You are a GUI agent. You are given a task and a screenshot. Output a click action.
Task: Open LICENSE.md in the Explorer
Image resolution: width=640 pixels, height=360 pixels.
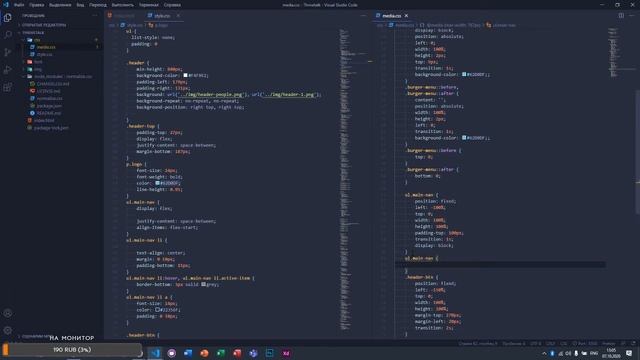point(49,91)
